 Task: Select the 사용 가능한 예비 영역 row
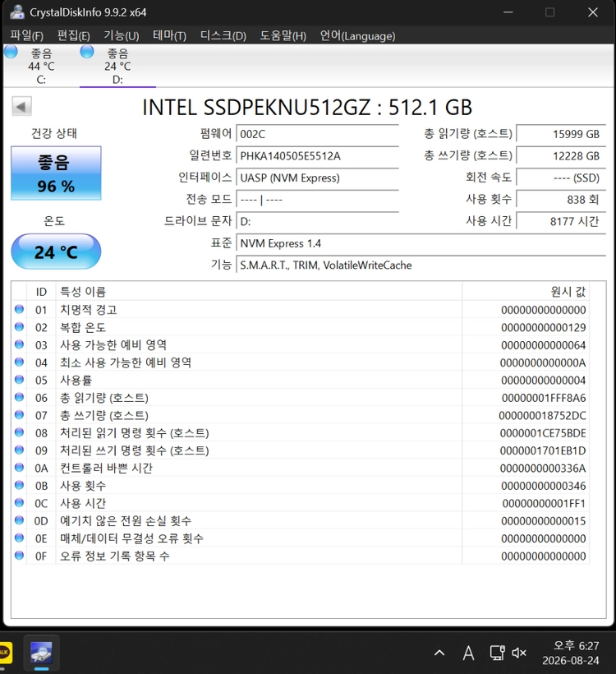(x=301, y=344)
